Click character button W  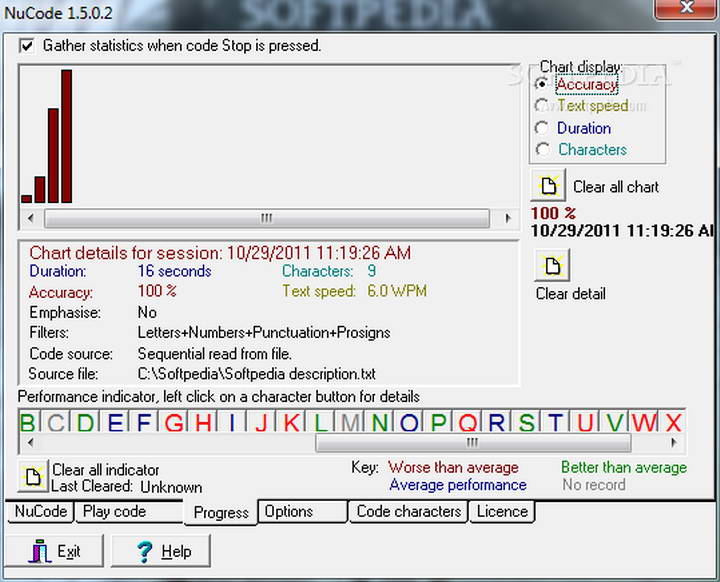644,421
